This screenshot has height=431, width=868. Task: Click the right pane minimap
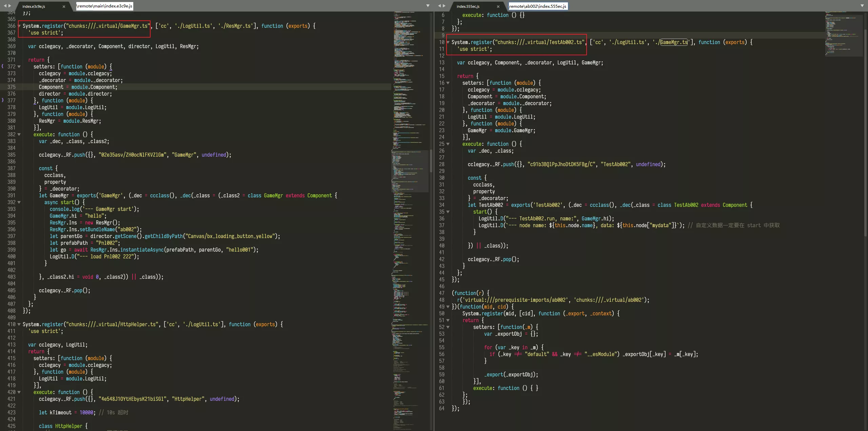pos(844,34)
